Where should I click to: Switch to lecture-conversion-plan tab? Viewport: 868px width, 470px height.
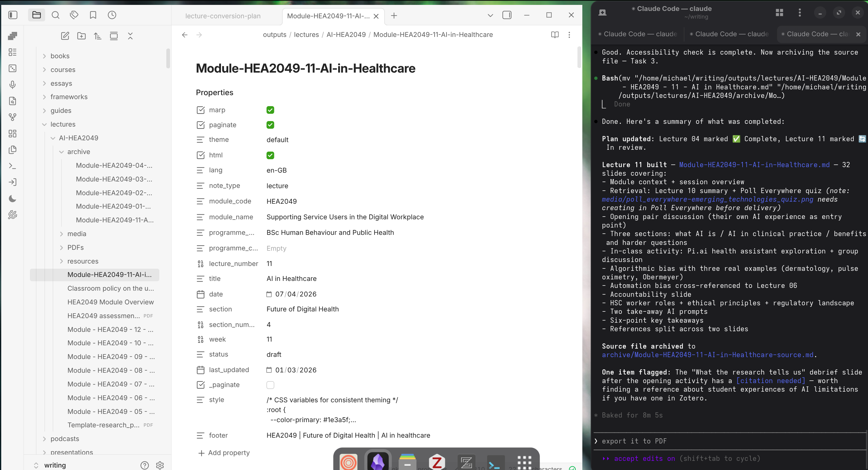223,16
